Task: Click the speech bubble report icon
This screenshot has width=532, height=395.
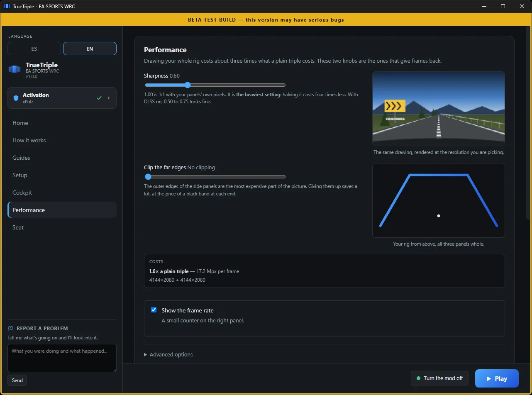Action: (x=11, y=328)
